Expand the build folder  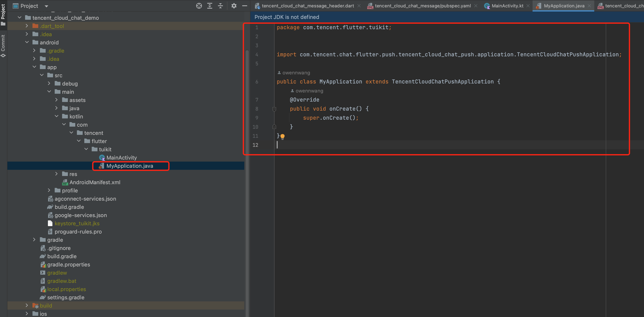click(x=27, y=305)
